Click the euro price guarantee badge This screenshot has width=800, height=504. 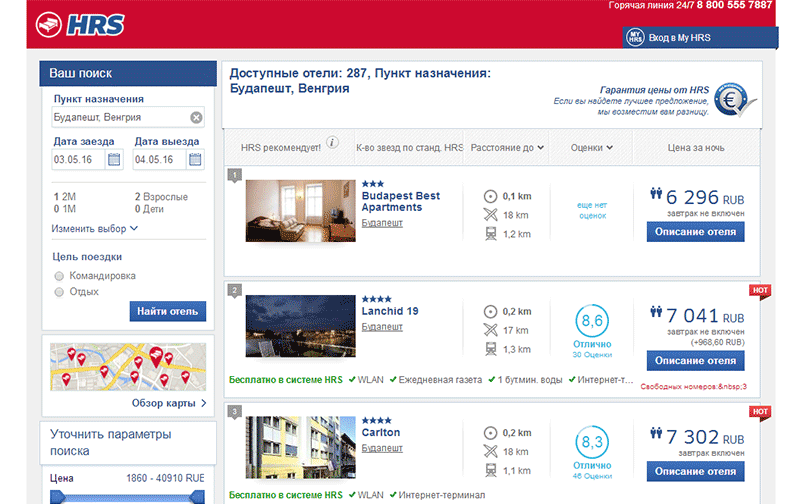pos(732,99)
